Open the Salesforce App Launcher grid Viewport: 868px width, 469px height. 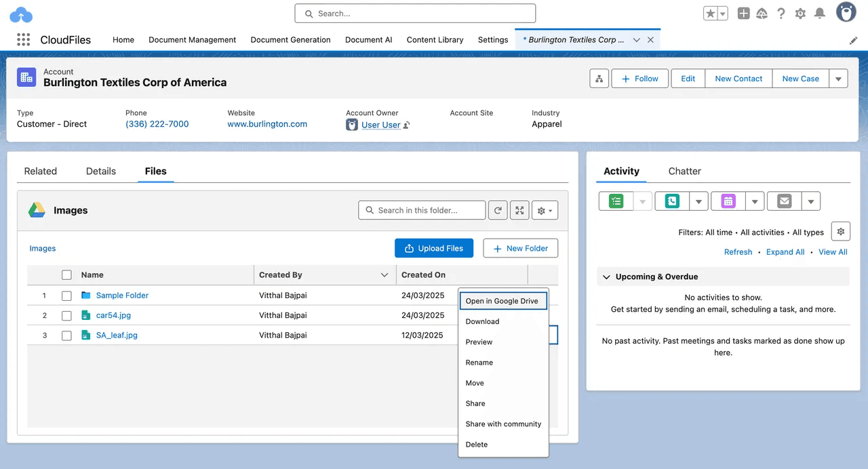[x=22, y=39]
